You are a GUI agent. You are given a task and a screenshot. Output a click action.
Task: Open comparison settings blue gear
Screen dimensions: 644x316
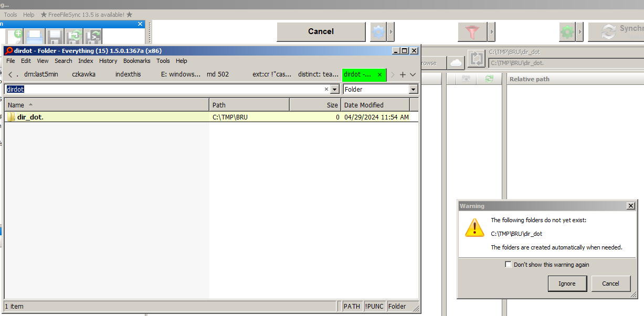click(x=378, y=32)
